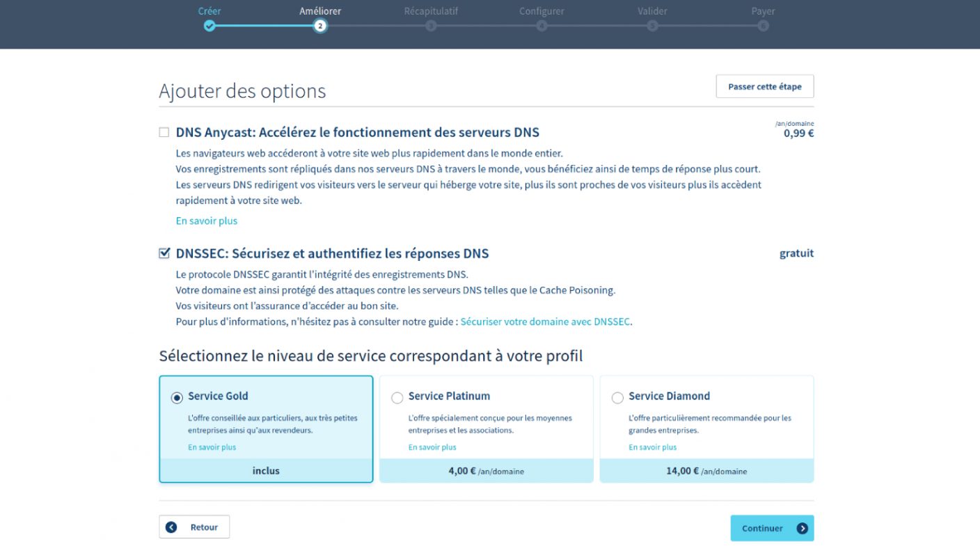Open the Améliorer step label
Viewport: 980px width, 551px height.
320,11
